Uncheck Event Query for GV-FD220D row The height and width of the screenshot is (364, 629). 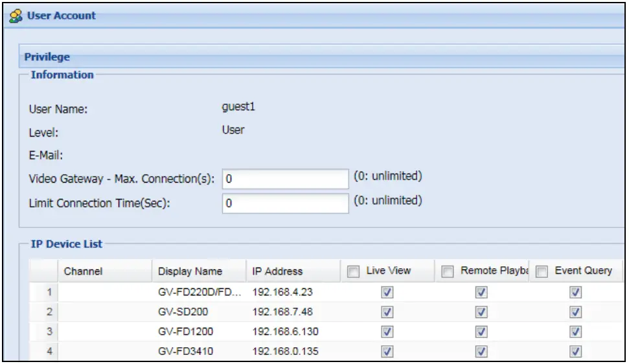[576, 292]
